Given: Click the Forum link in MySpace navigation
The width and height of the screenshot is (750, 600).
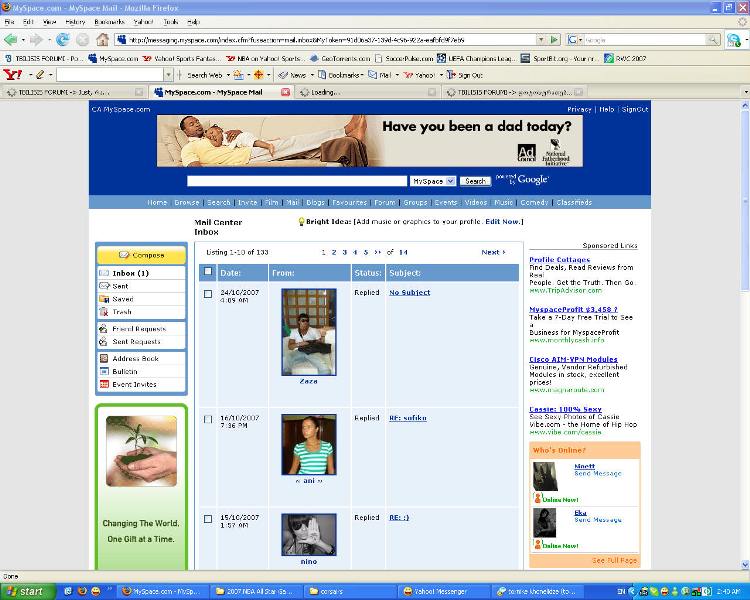Looking at the screenshot, I should click(385, 202).
